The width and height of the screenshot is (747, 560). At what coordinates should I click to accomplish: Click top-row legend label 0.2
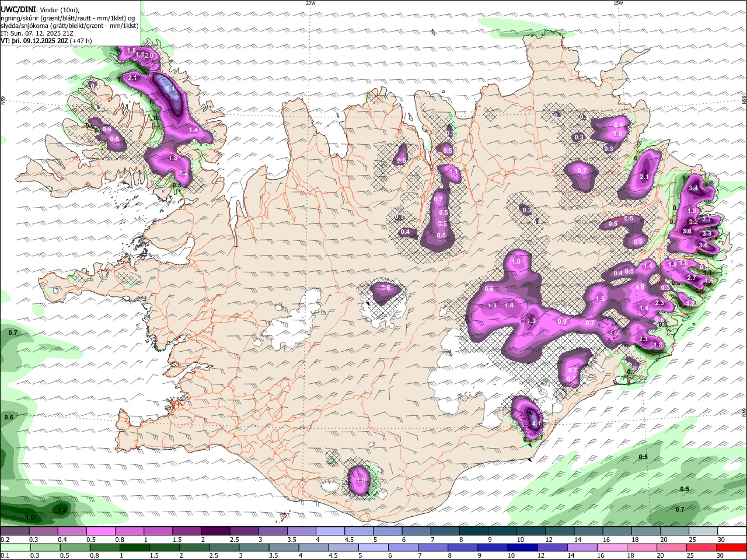(5, 540)
